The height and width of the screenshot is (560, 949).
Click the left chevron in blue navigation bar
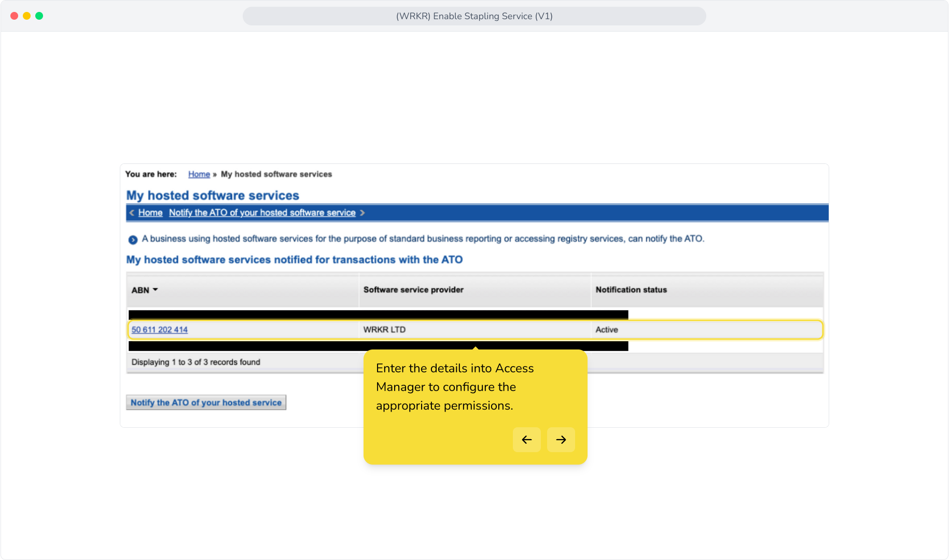tap(132, 213)
